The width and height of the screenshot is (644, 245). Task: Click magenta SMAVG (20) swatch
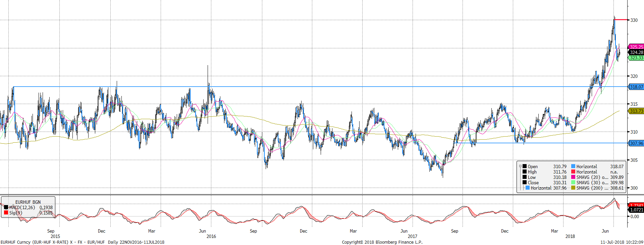pyautogui.click(x=573, y=177)
